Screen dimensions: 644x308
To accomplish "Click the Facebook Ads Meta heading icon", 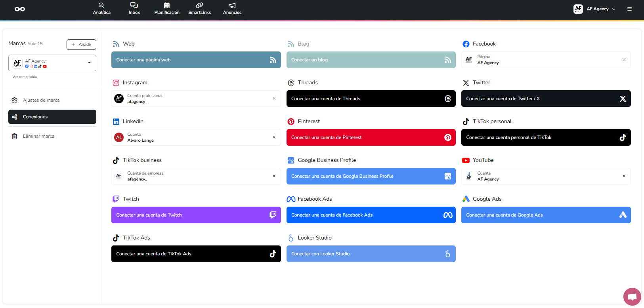I will pos(291,199).
